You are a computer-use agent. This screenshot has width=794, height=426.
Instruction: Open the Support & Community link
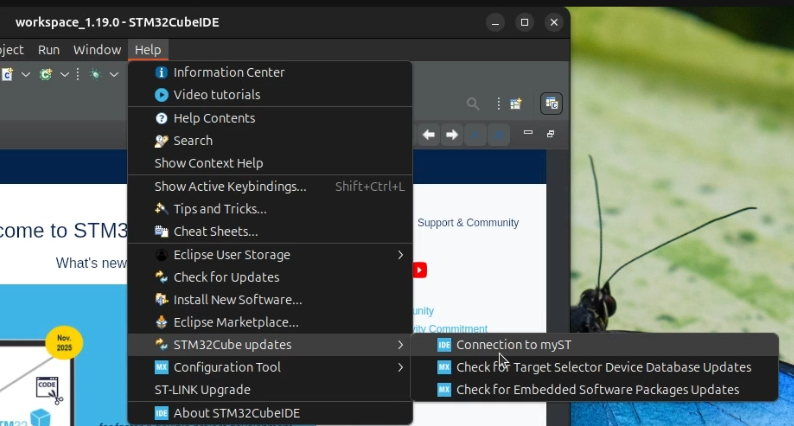tap(468, 223)
